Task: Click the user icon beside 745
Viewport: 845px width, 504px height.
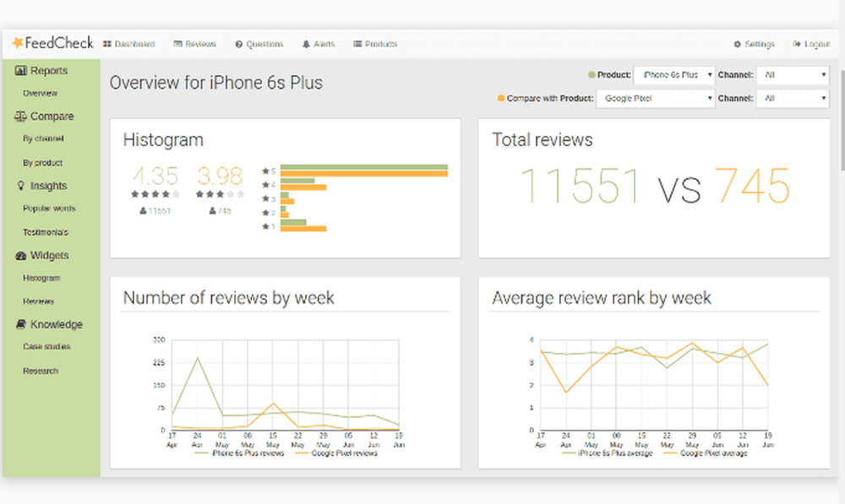Action: pos(213,211)
